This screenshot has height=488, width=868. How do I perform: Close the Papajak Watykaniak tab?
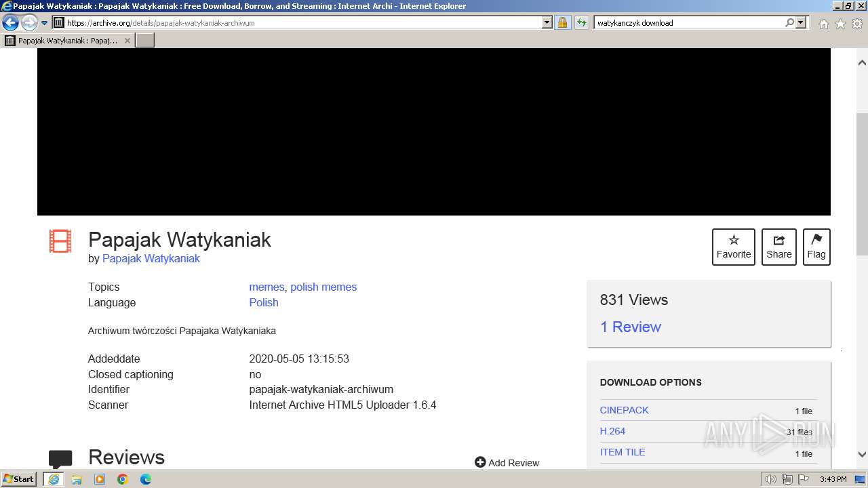tap(127, 41)
